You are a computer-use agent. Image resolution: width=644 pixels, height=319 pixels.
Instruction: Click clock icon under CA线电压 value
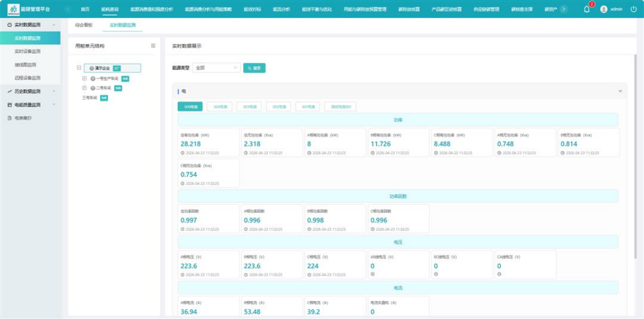[499, 274]
